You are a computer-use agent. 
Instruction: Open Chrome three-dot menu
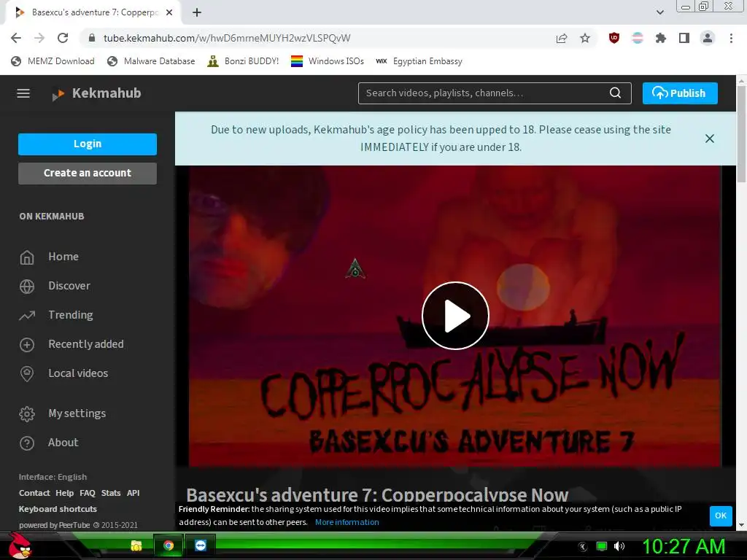pos(731,38)
